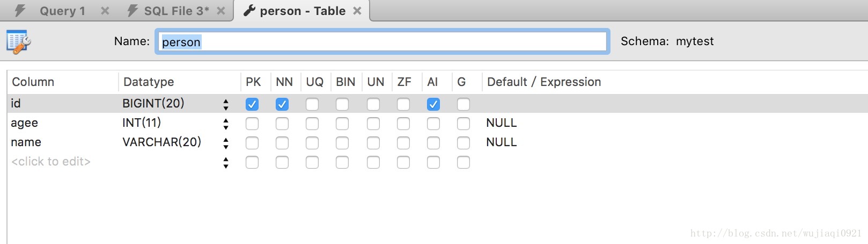Open datatype dropdown for agee column
Image resolution: width=868 pixels, height=244 pixels.
coord(226,124)
